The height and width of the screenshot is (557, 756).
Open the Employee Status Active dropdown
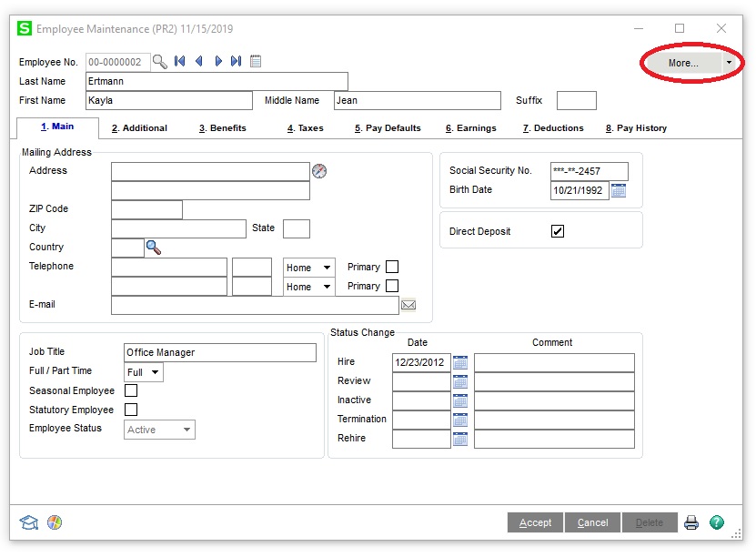click(x=186, y=430)
